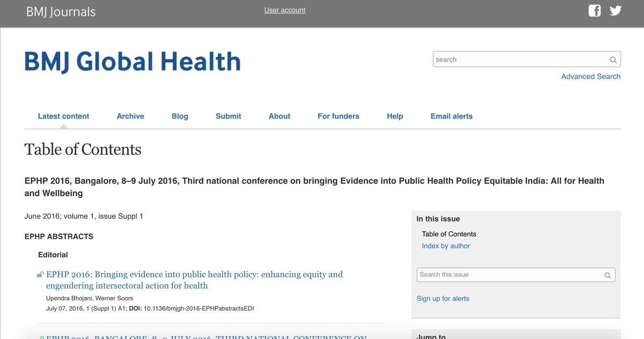Open the Archive menu item
This screenshot has width=644, height=339.
point(130,116)
